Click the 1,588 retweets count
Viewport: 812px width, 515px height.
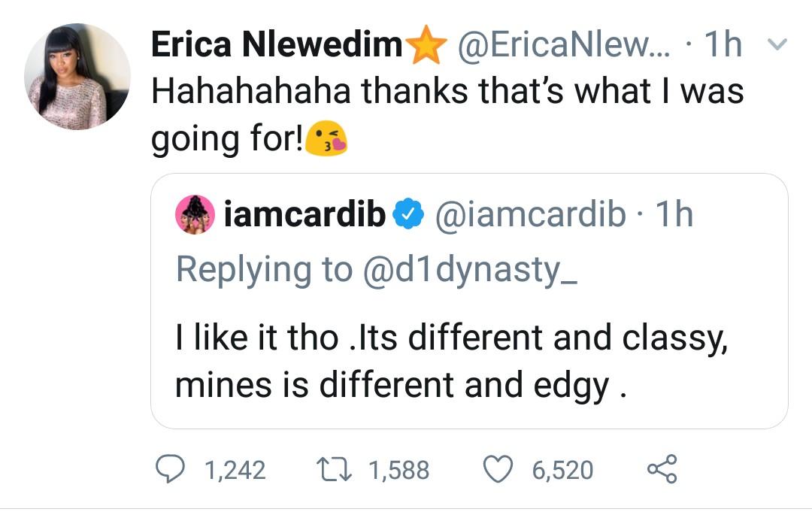click(x=398, y=471)
